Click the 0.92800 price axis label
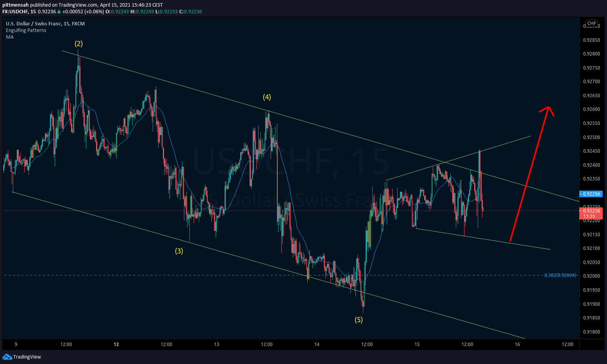 tap(591, 54)
